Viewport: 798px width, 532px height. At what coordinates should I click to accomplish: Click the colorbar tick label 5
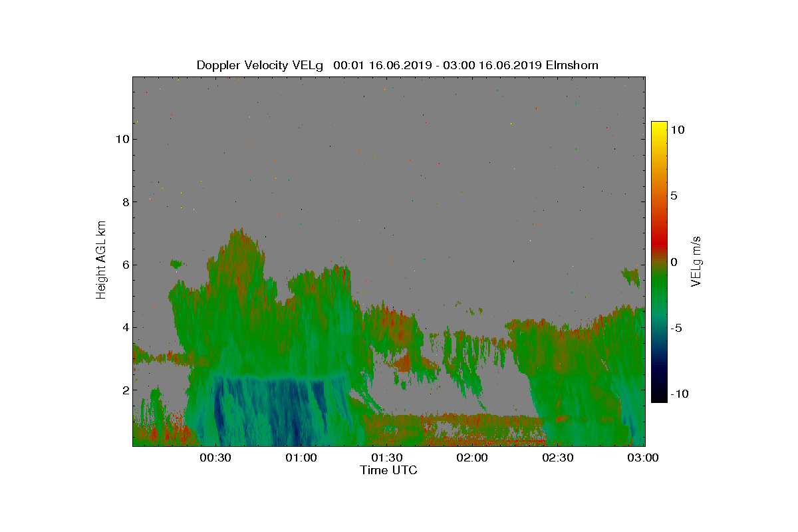click(x=673, y=196)
